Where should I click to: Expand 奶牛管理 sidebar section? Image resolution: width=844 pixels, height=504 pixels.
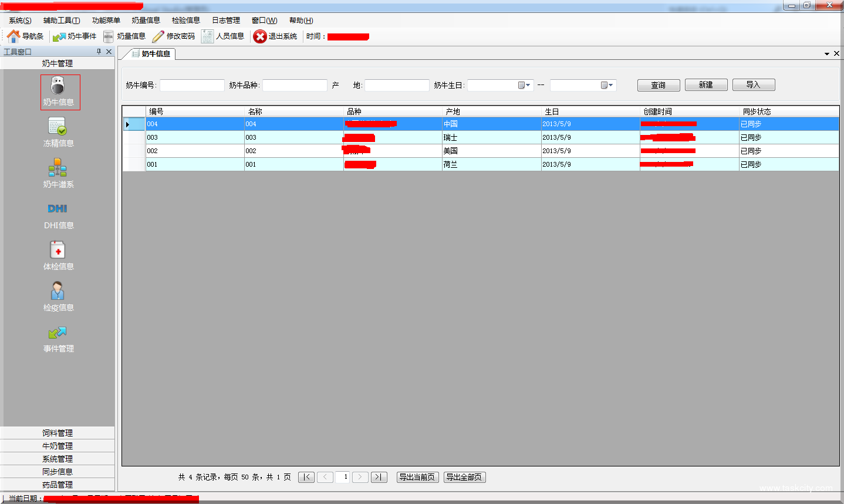coord(58,63)
